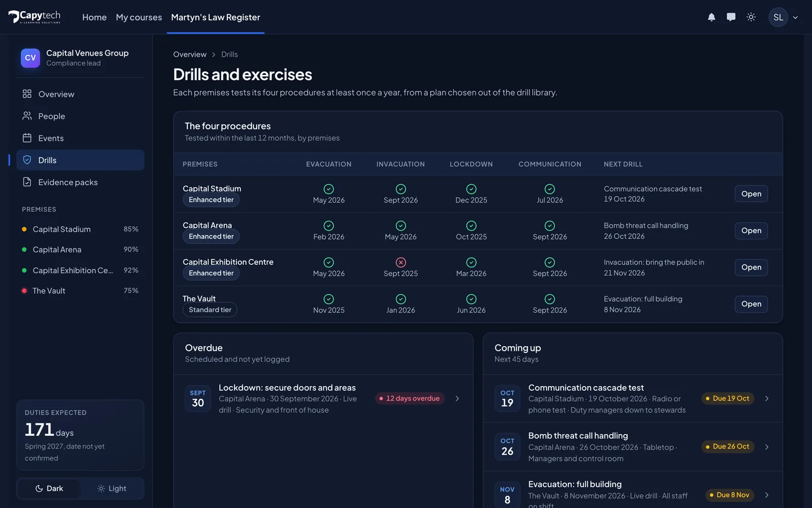812x508 pixels.
Task: Click the OCT 26 date badge
Action: pos(507,447)
